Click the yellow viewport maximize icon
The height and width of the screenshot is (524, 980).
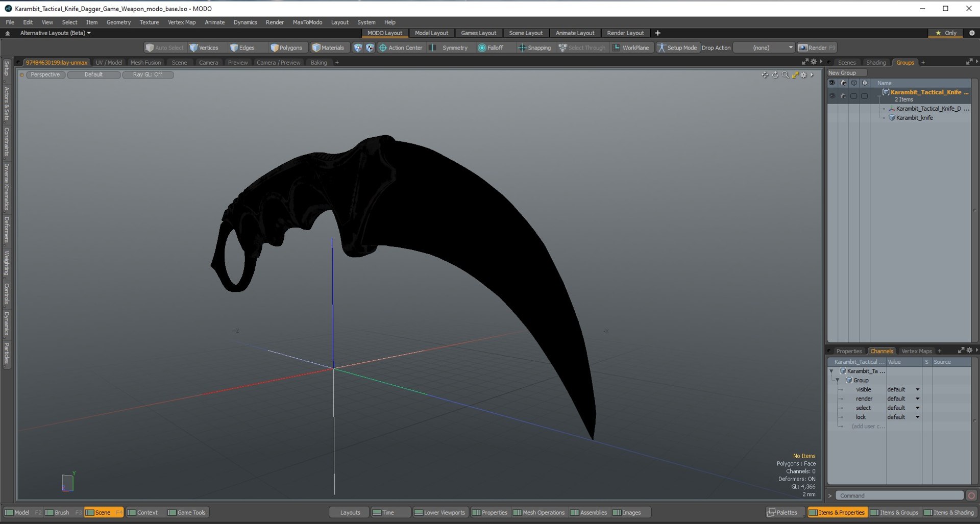pos(795,75)
